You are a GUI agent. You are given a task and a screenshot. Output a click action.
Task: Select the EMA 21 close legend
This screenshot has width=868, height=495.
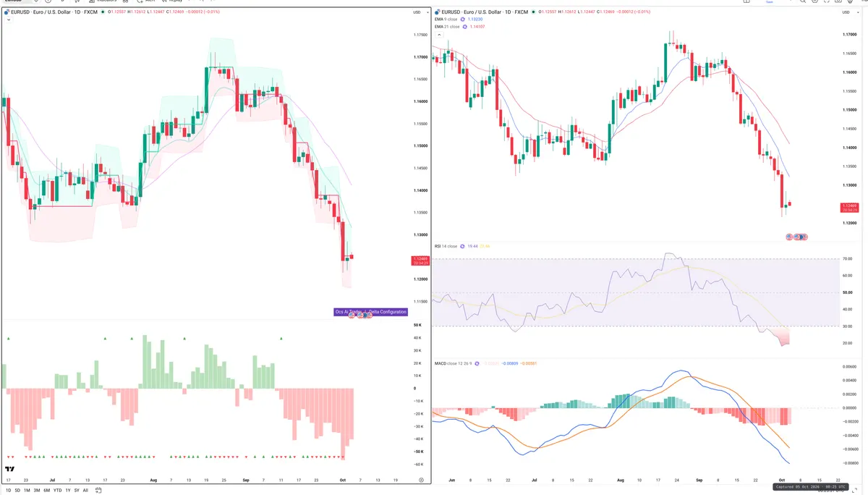(x=447, y=27)
